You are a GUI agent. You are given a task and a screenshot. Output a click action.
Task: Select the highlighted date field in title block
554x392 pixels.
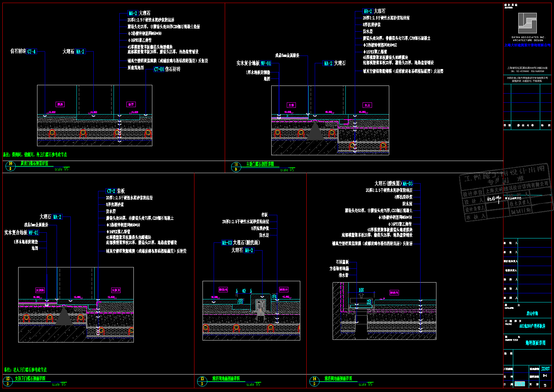pyautogui.click(x=520, y=384)
